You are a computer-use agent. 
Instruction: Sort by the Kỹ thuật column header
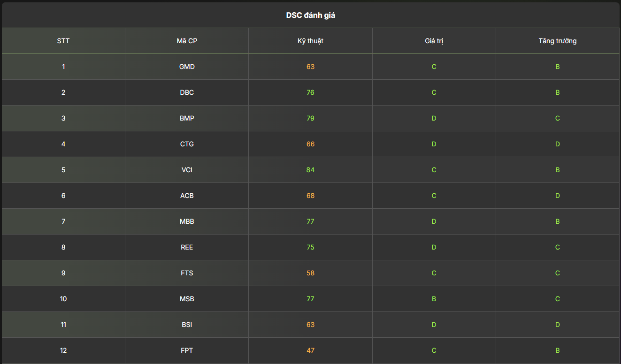tap(310, 41)
